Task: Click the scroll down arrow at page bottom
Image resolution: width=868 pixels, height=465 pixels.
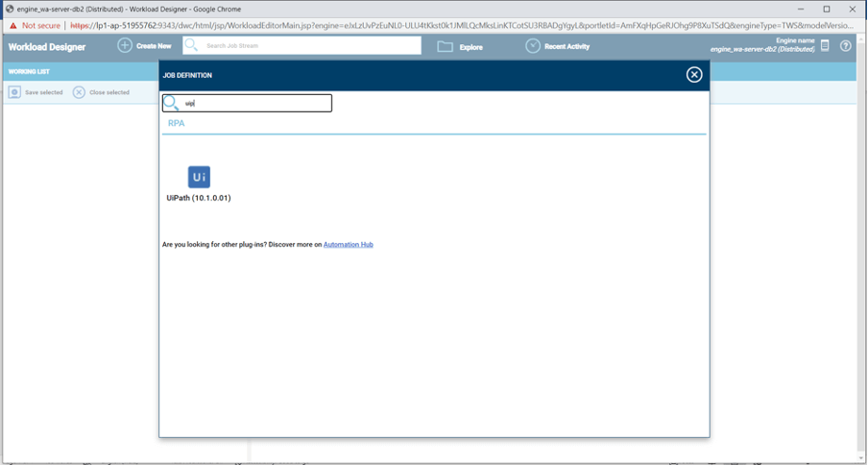Action: pyautogui.click(x=860, y=458)
